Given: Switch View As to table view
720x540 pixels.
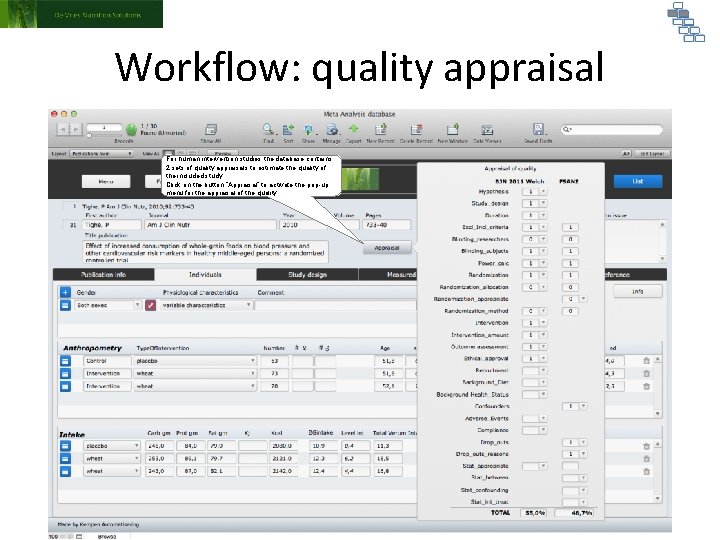Looking at the screenshot, I should (192, 153).
